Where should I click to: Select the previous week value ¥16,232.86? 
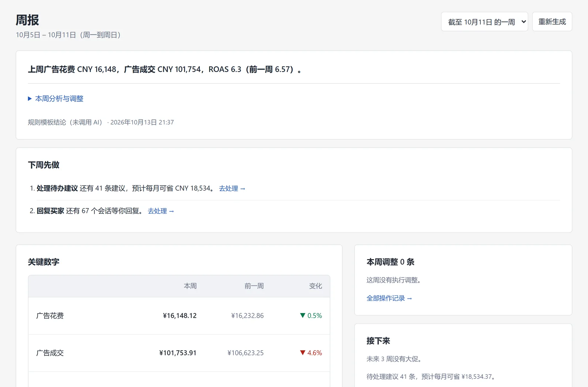[x=247, y=316]
